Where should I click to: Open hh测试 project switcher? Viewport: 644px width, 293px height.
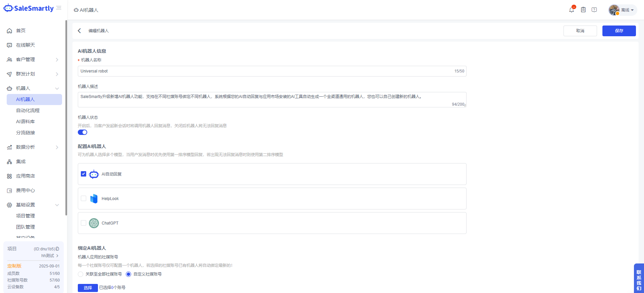50,256
